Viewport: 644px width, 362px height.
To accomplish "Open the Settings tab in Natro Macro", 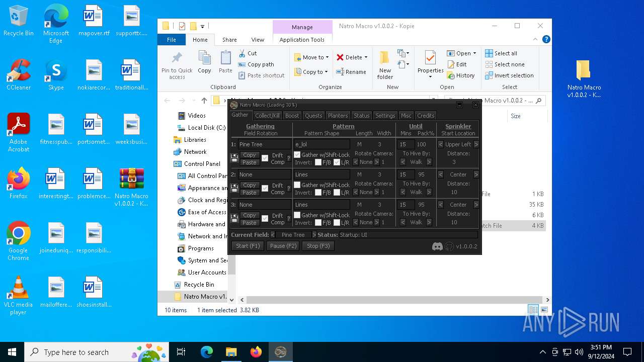I will (385, 116).
